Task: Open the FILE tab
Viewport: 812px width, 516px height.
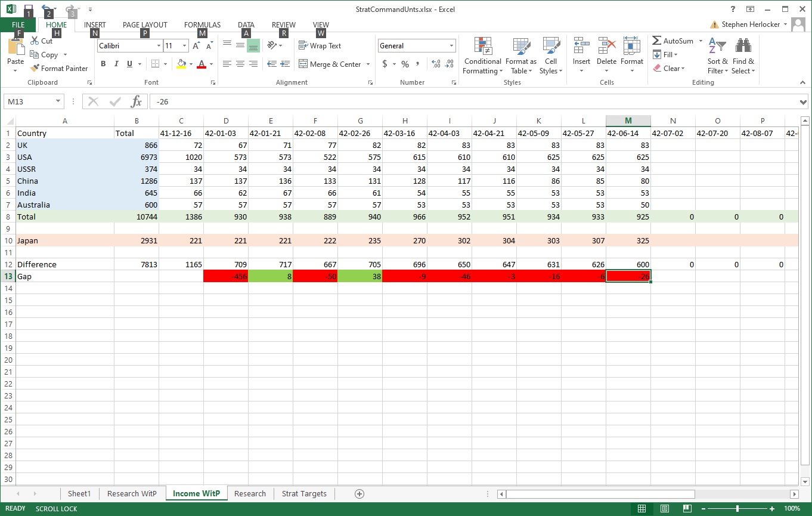Action: pyautogui.click(x=18, y=24)
